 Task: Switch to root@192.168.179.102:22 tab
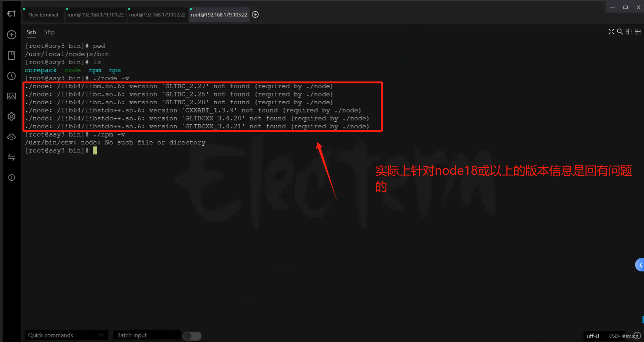(157, 15)
